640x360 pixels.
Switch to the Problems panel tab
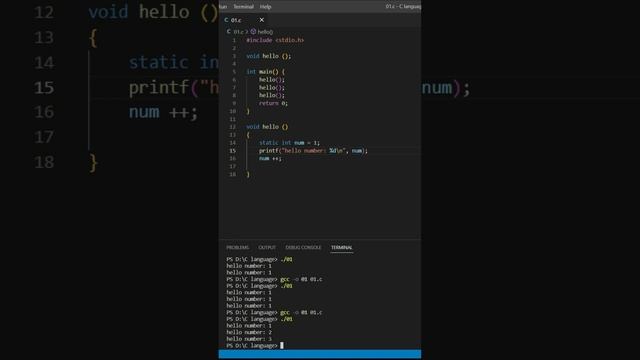click(x=237, y=247)
